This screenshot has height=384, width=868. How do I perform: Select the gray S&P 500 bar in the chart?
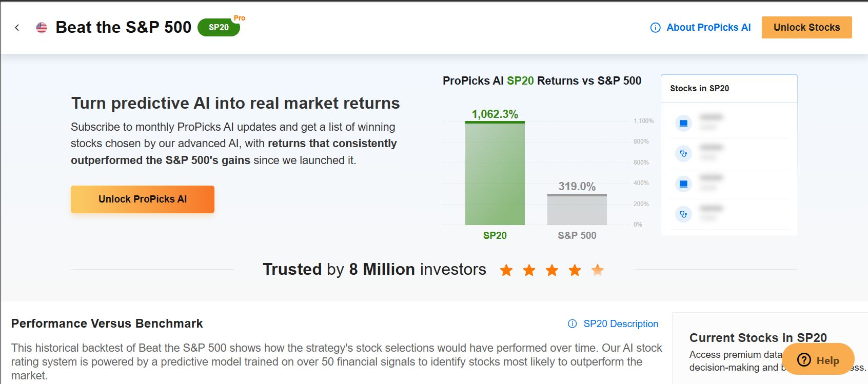point(577,209)
